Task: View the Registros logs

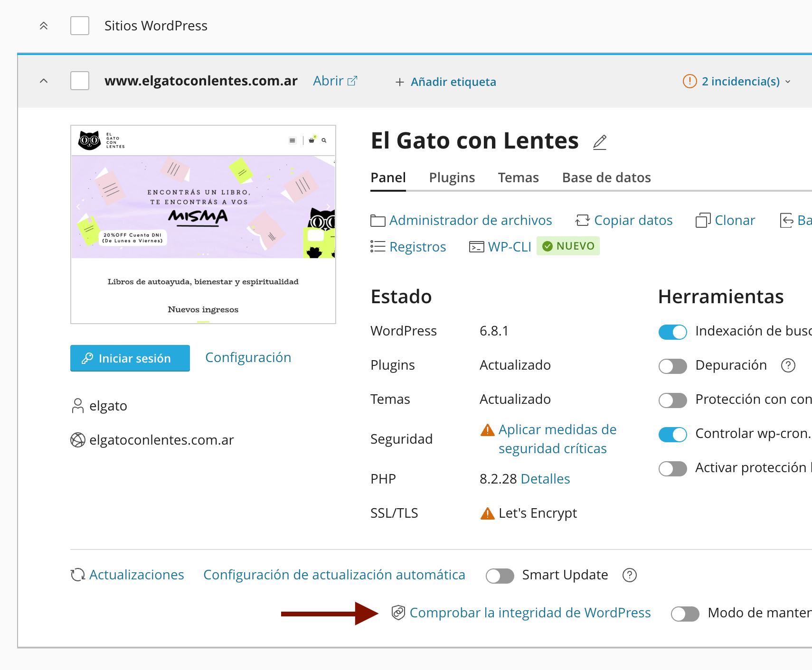Action: [417, 246]
